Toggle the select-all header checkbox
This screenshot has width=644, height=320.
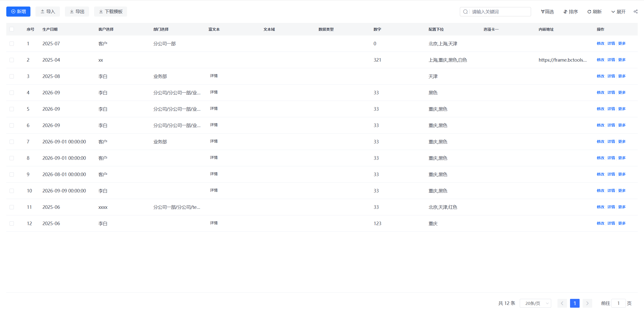12,29
